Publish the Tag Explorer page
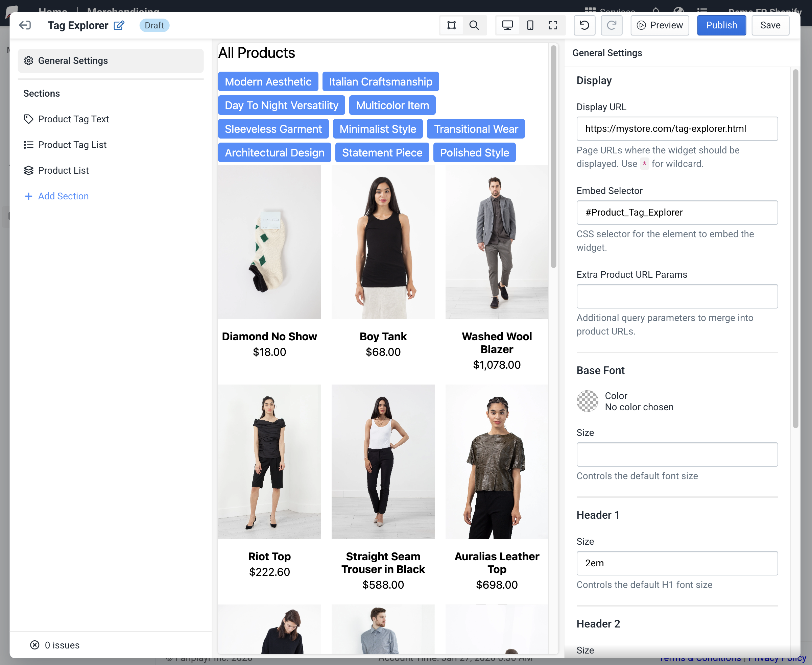The height and width of the screenshot is (665, 812). point(721,25)
